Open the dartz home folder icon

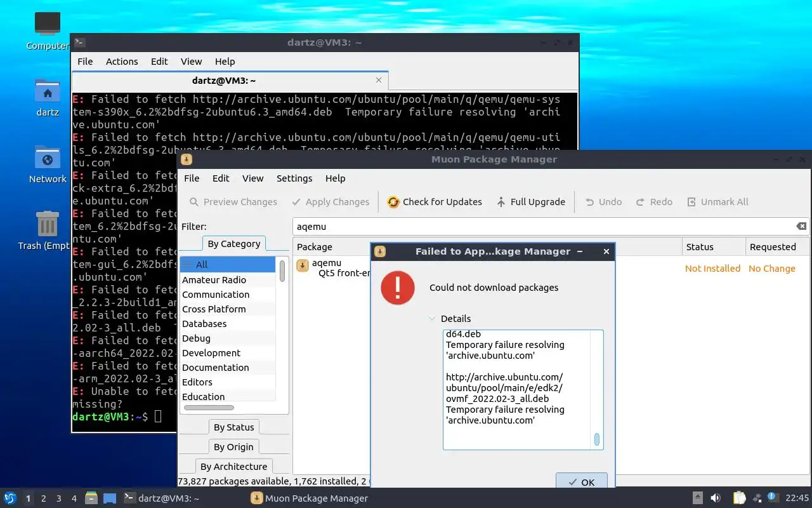[x=48, y=98]
